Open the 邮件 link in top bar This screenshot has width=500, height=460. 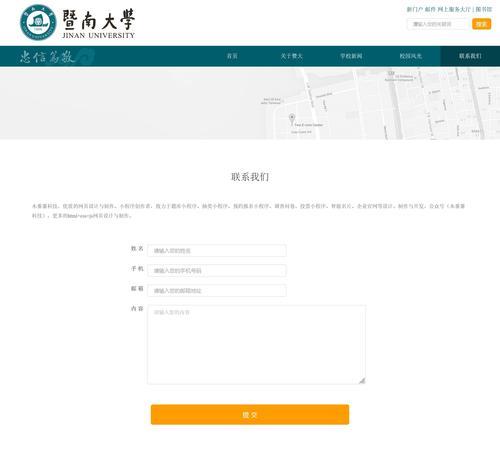[x=430, y=9]
